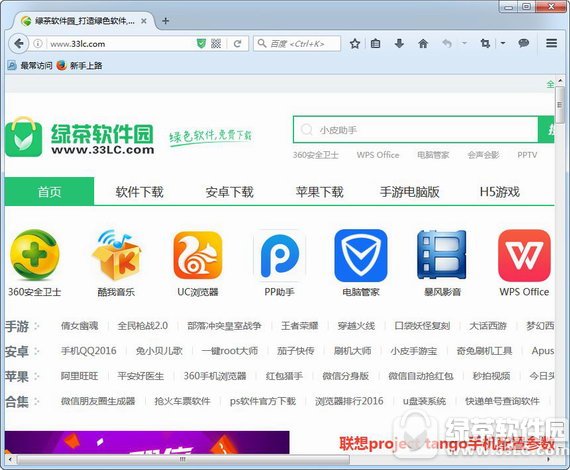Screen dimensions: 570x470
Task: Switch to the H5游戏 tab
Action: [500, 192]
